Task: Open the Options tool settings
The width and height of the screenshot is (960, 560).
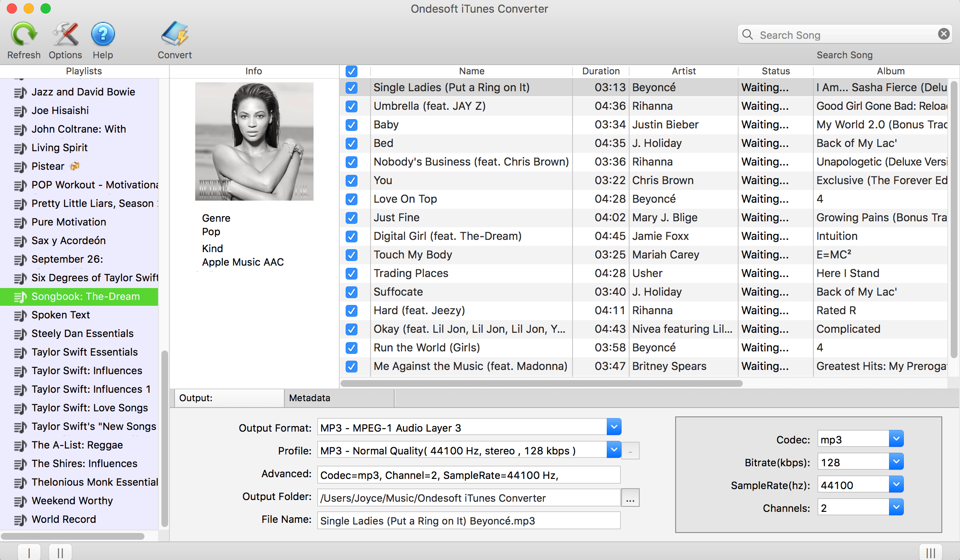Action: tap(64, 34)
